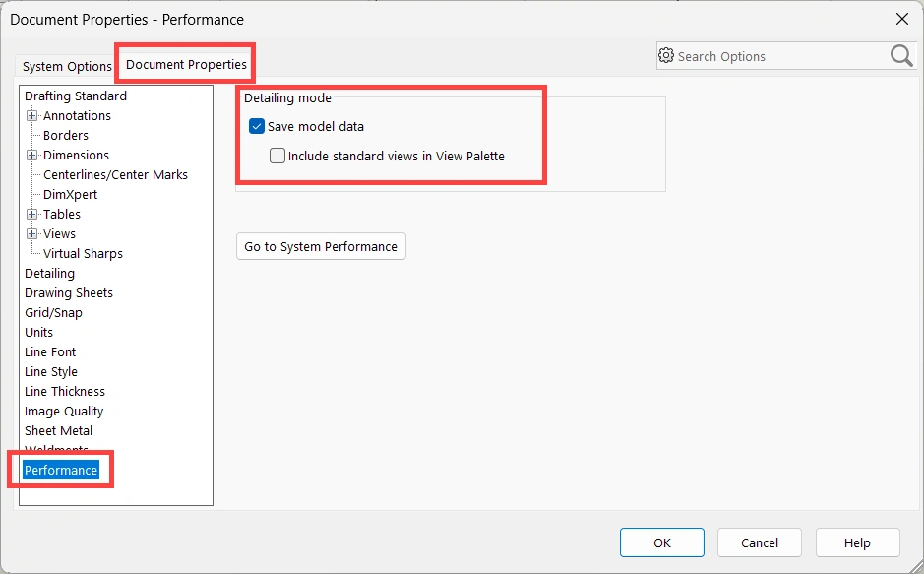Select Drafting Standard in the tree
Screen dimensions: 924x574
pos(76,96)
